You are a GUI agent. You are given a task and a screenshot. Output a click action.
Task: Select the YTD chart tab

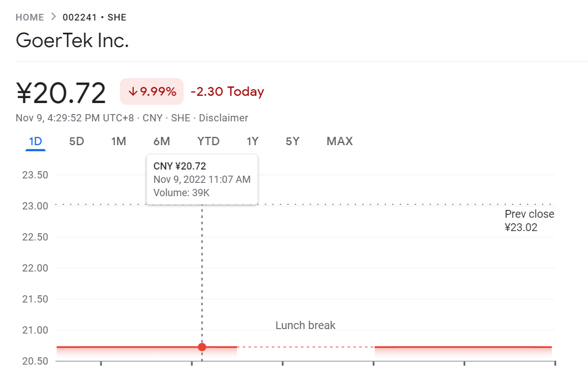(209, 141)
